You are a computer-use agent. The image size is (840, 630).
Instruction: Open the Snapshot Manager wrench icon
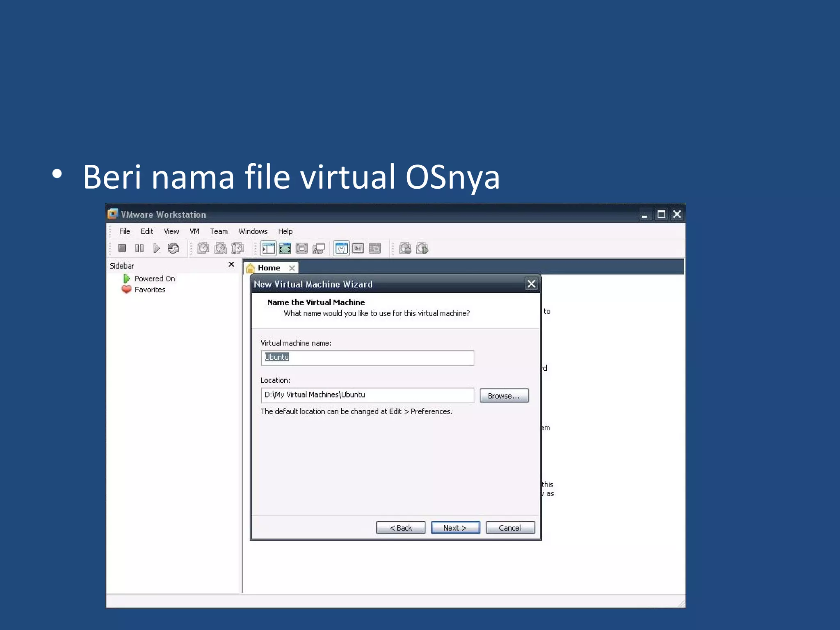tap(237, 248)
